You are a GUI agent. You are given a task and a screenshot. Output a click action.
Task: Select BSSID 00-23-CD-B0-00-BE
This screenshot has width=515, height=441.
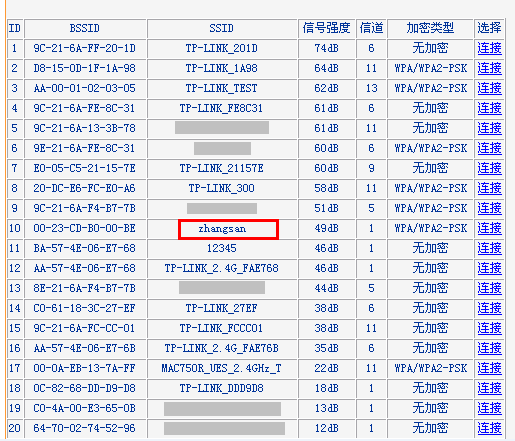pyautogui.click(x=85, y=228)
